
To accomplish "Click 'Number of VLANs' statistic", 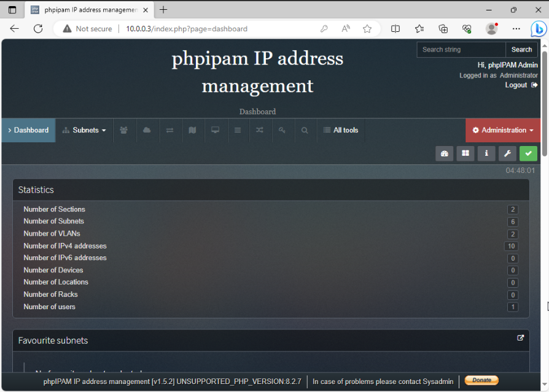I will coord(52,234).
